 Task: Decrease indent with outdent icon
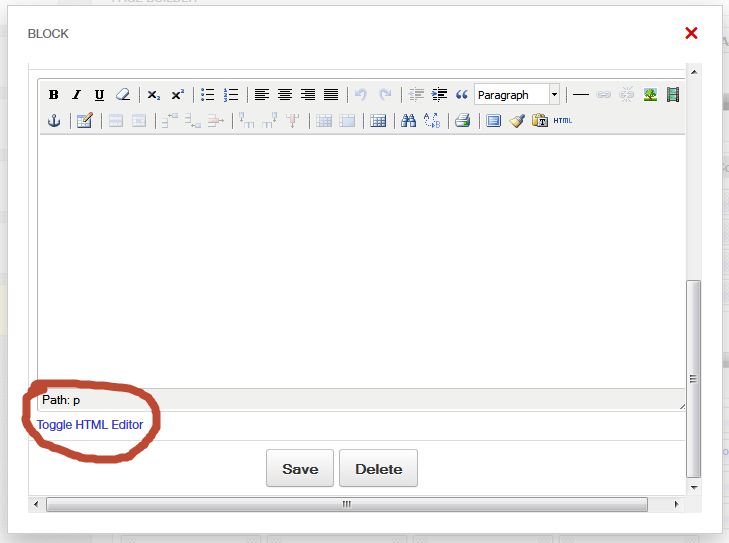pos(416,95)
